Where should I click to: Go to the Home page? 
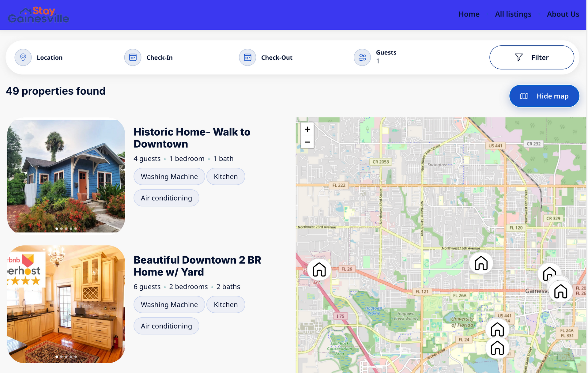(469, 14)
